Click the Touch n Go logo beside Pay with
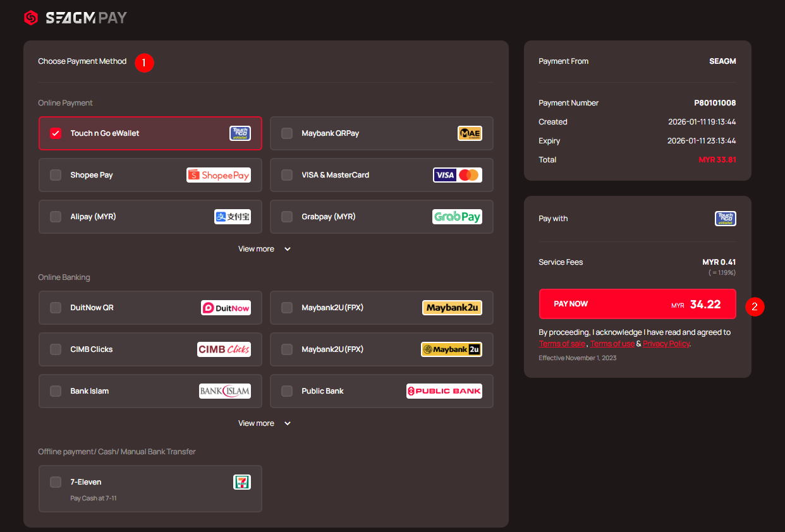785x532 pixels. pyautogui.click(x=725, y=219)
